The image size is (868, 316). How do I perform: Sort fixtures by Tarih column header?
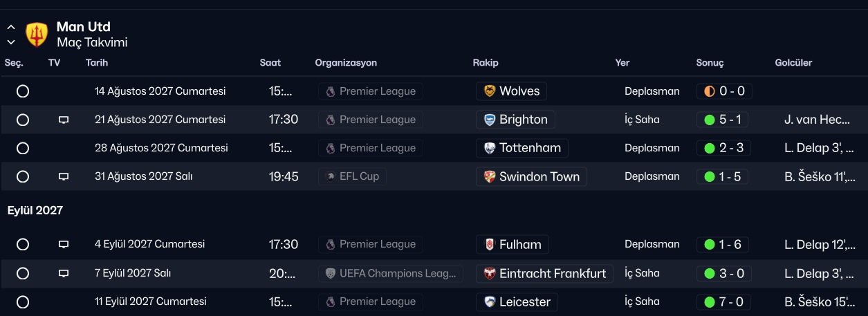coord(97,63)
